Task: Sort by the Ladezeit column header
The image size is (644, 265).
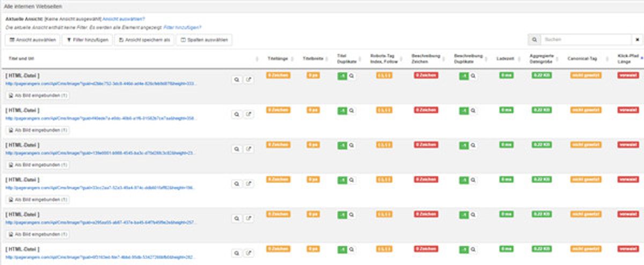Action: coord(506,58)
